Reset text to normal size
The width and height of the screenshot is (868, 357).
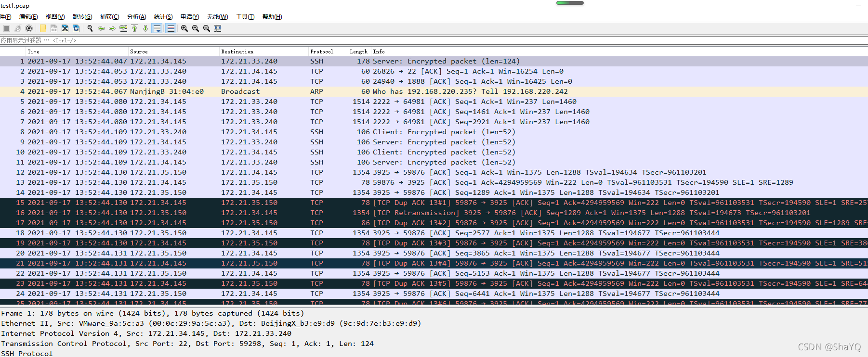pyautogui.click(x=207, y=28)
